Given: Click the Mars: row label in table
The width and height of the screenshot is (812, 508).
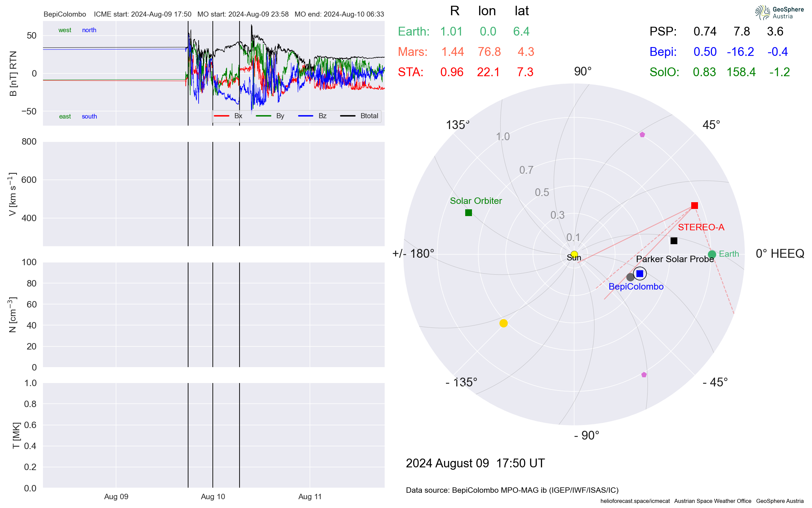Looking at the screenshot, I should [413, 52].
